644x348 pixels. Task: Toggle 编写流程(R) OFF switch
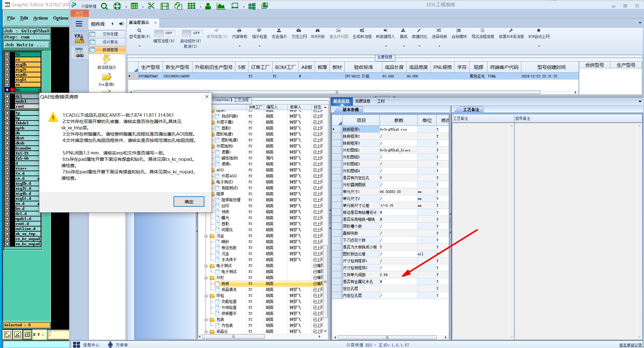click(x=164, y=33)
